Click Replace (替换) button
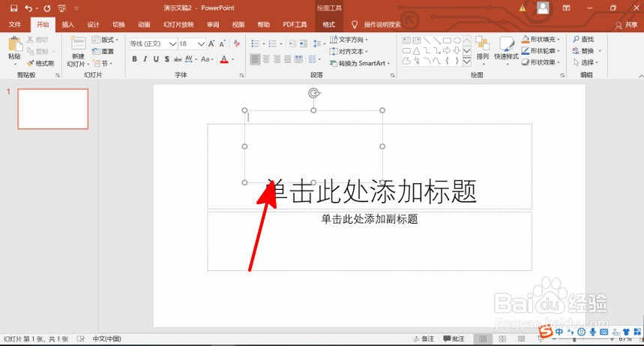This screenshot has height=346, width=644. point(583,50)
